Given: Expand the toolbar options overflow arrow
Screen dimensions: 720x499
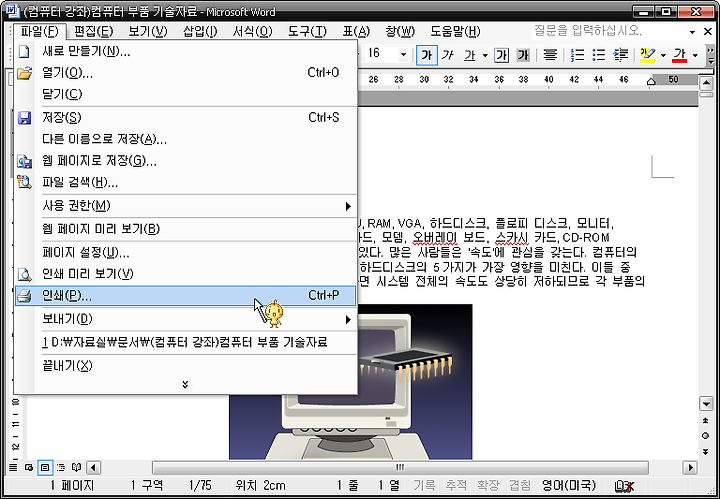Looking at the screenshot, I should click(x=711, y=56).
